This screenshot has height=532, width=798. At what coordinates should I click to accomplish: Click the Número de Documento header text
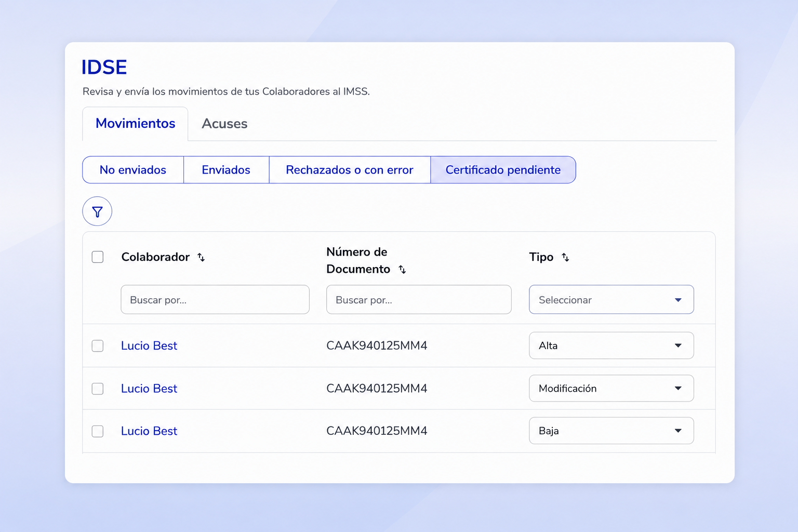[358, 260]
